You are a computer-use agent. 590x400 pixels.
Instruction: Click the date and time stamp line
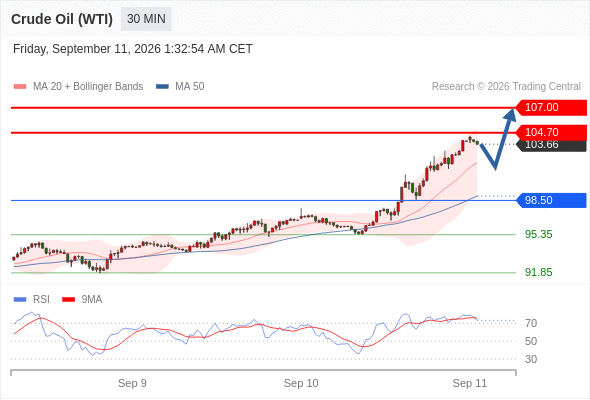pos(132,49)
